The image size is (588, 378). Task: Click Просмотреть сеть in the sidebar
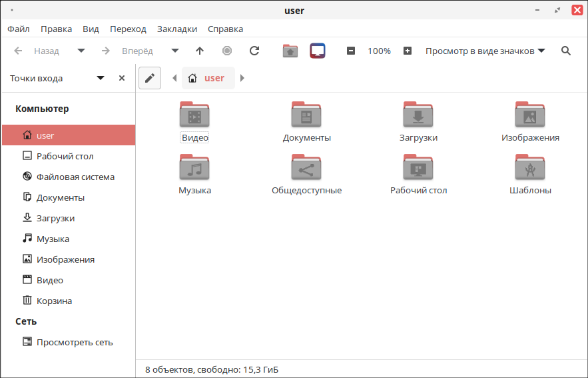coord(69,342)
